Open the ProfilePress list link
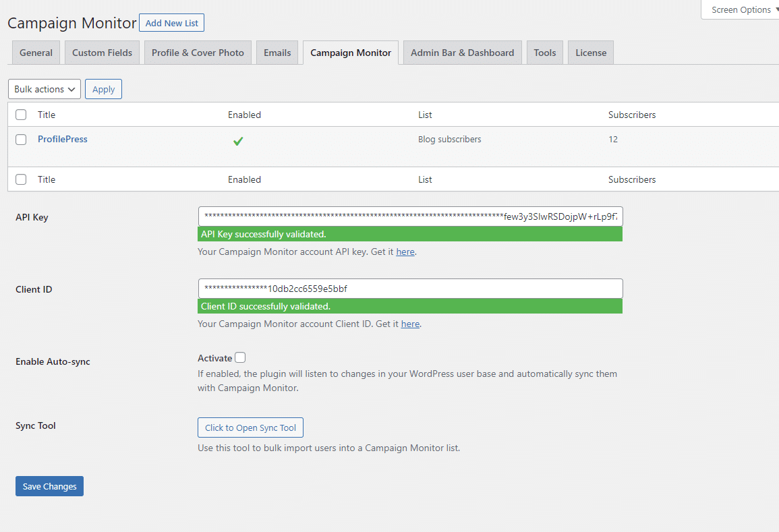779x532 pixels. pos(63,139)
